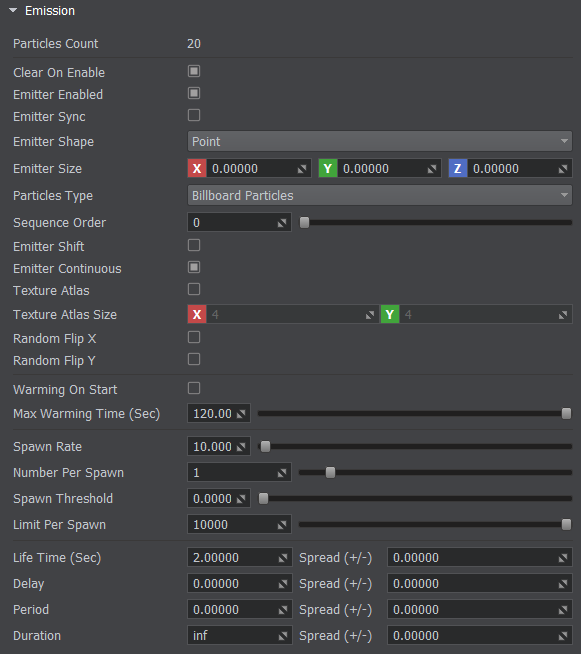Click the Delay Spread value field

click(480, 584)
